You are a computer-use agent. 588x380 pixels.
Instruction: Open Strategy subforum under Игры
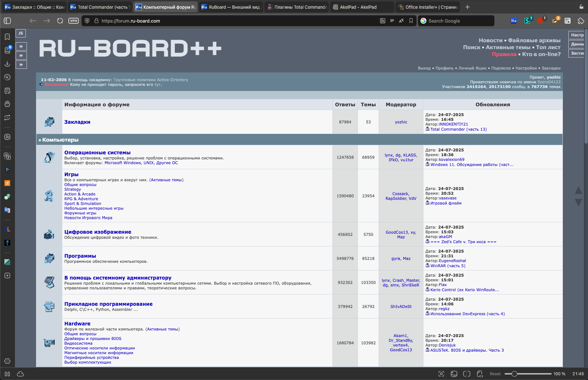click(x=72, y=189)
